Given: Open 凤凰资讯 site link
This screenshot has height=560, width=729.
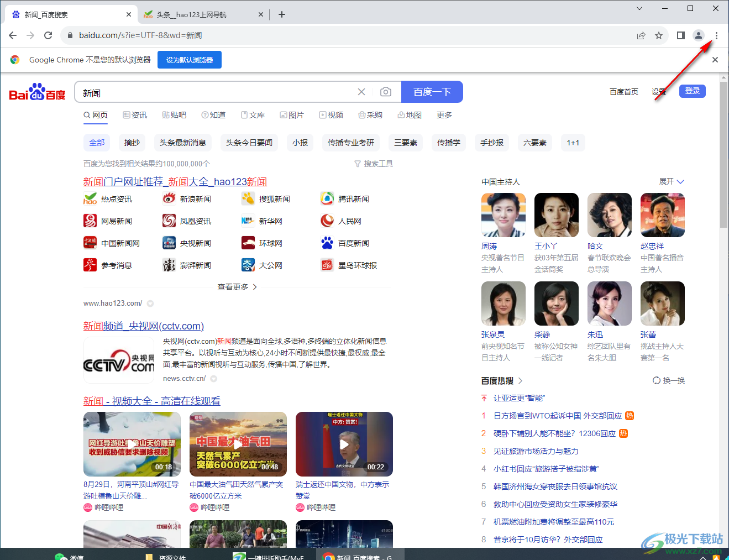Looking at the screenshot, I should 187,221.
